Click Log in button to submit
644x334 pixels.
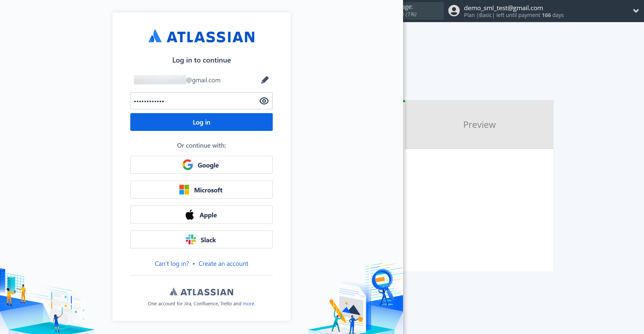202,122
